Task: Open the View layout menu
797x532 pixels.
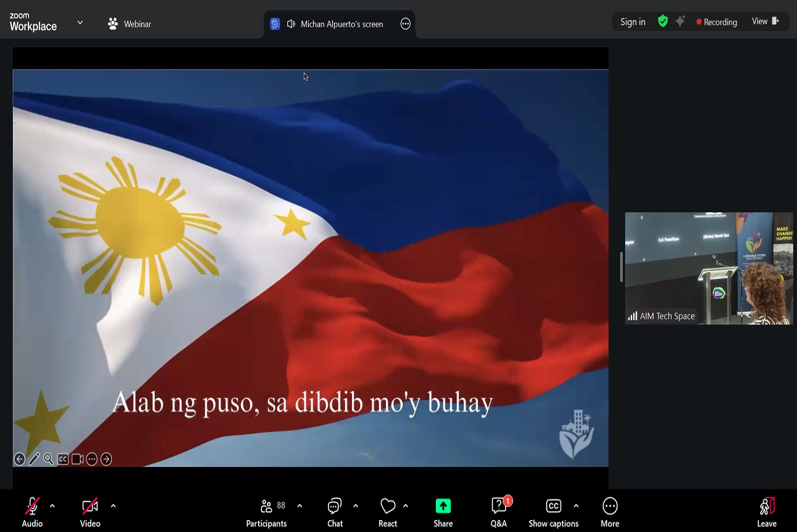Action: (765, 22)
